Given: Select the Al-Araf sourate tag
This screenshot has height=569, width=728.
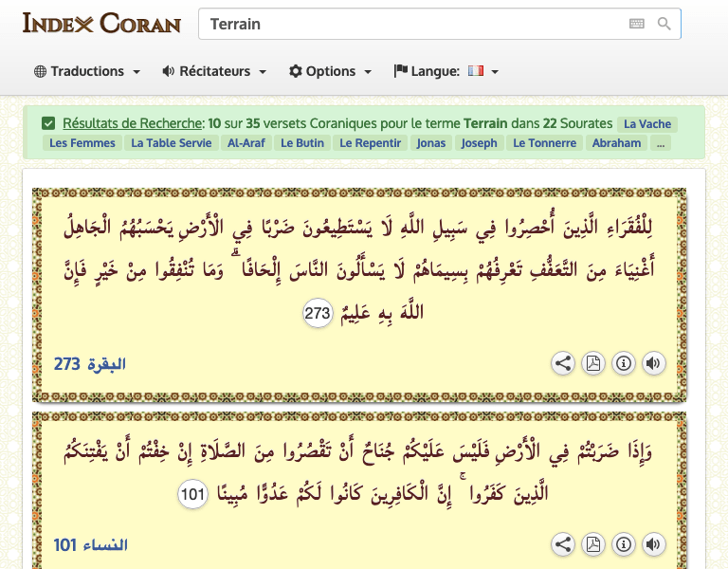Looking at the screenshot, I should 246,143.
